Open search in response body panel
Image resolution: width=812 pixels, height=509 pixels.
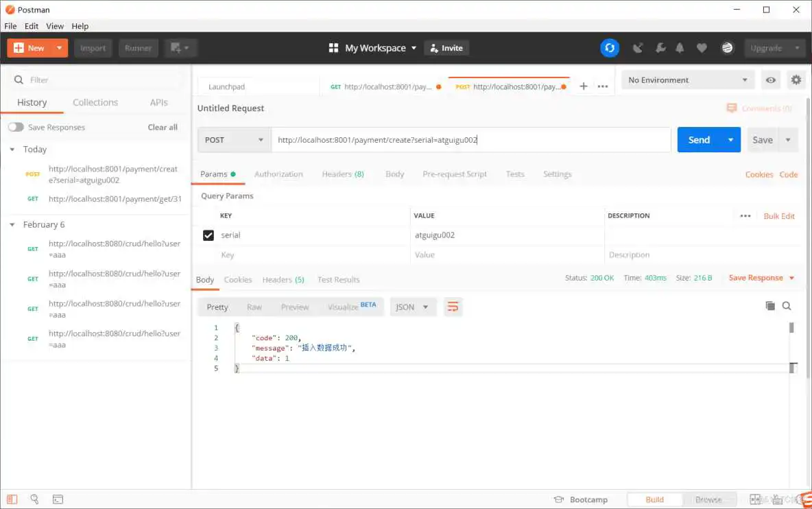[787, 306]
